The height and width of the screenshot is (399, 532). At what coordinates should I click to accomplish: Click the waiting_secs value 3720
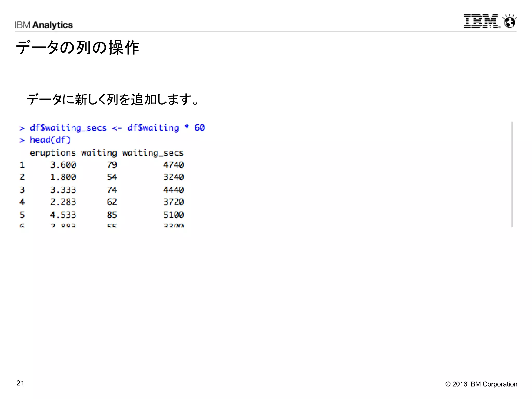[174, 202]
